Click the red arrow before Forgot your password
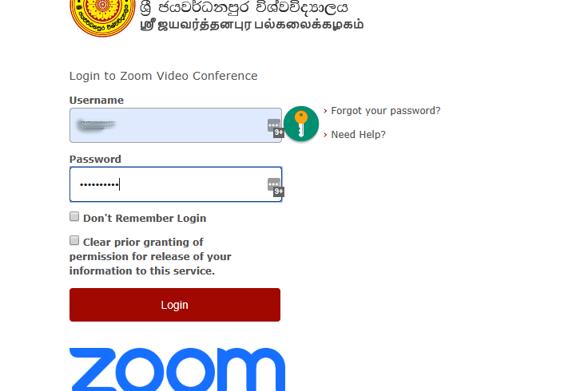Viewport: 588px width, 391px height. (325, 111)
